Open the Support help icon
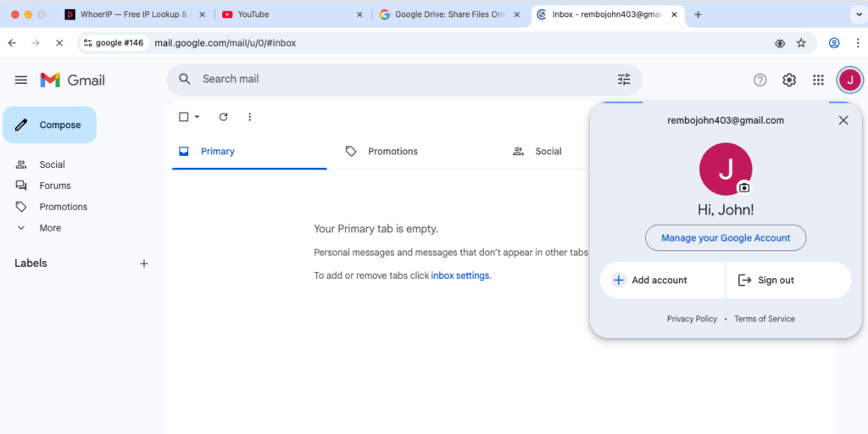 (760, 81)
